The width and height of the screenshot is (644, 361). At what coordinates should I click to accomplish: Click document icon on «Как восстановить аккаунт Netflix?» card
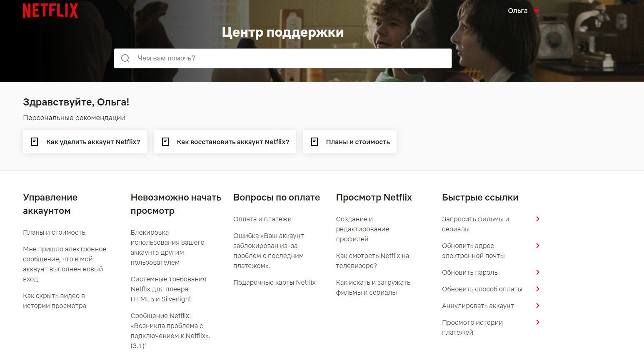point(165,142)
